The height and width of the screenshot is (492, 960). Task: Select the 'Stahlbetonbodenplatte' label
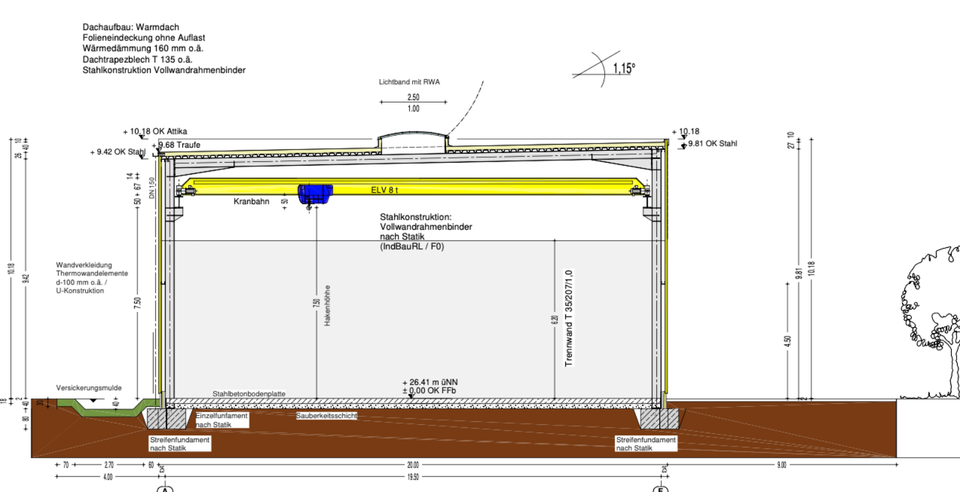point(249,394)
